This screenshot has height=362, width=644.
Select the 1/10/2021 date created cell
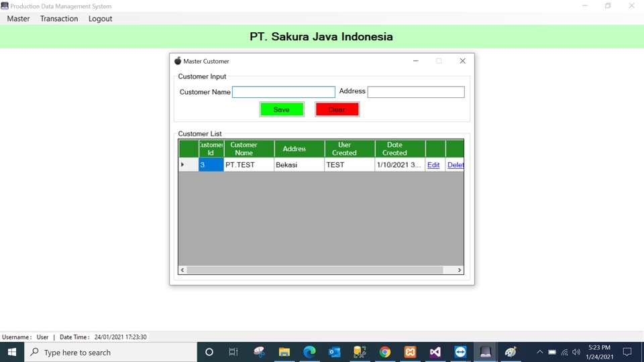(400, 165)
